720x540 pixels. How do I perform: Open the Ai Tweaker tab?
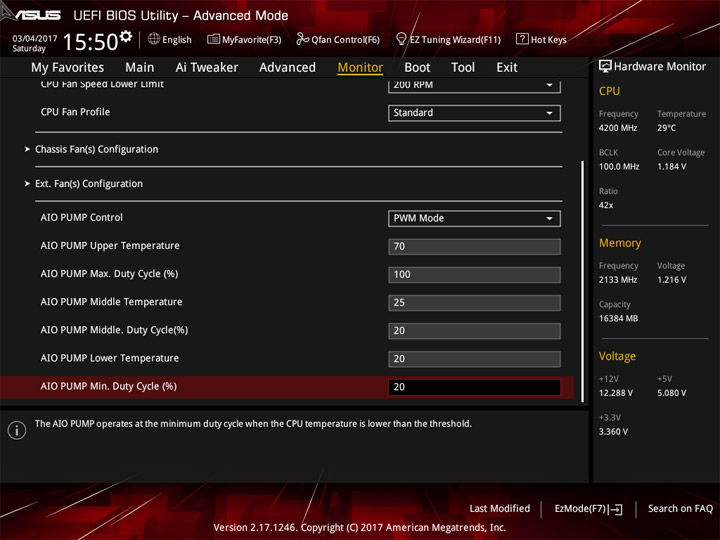coord(207,68)
